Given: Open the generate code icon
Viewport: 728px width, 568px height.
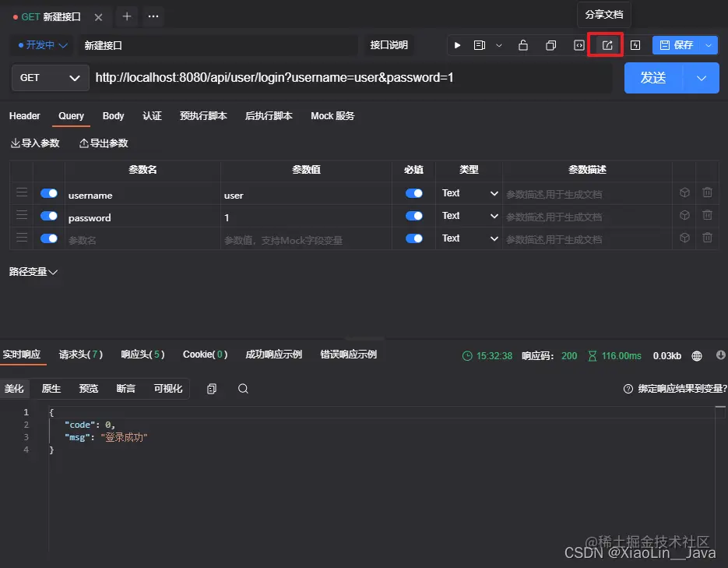Looking at the screenshot, I should (579, 45).
